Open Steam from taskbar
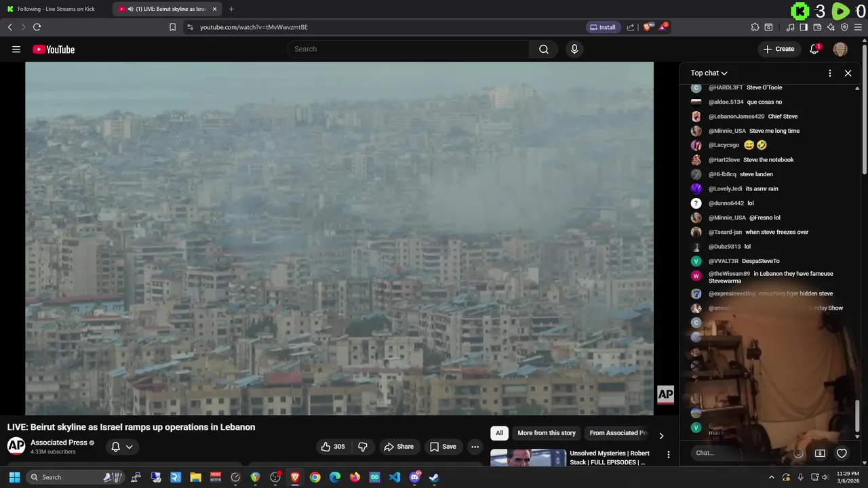The image size is (868, 488). [x=434, y=477]
